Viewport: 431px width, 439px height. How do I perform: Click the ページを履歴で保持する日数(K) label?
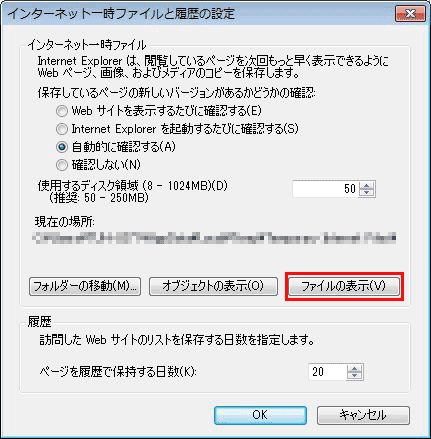coord(118,371)
